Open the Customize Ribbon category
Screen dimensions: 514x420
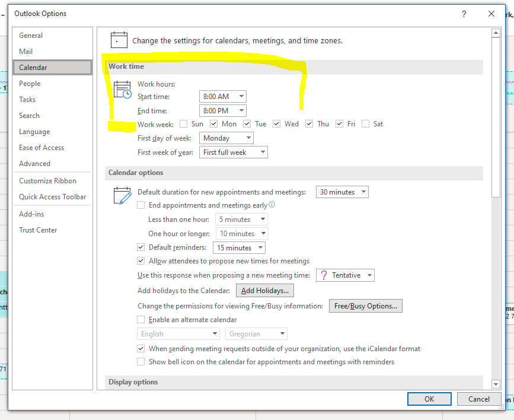(52, 181)
